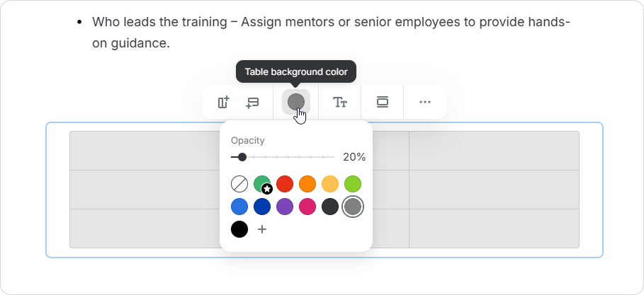Select the yellow color swatch
Image resolution: width=644 pixels, height=295 pixels.
point(330,184)
